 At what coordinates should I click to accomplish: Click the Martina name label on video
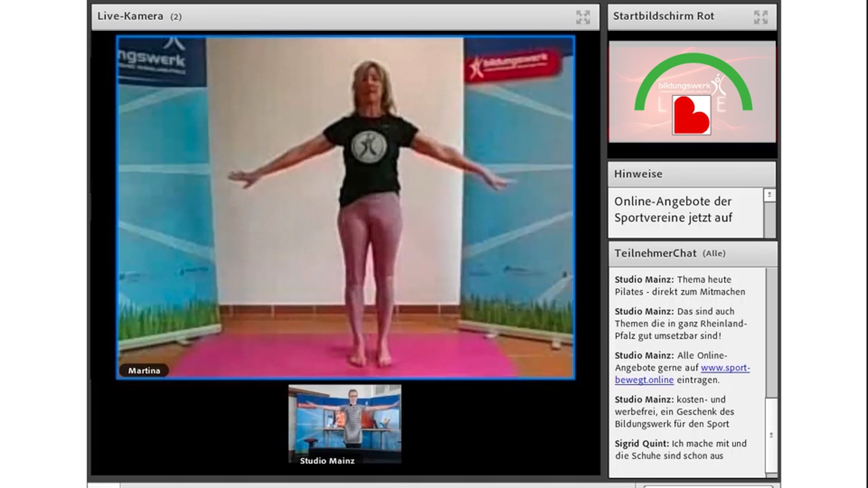point(144,371)
